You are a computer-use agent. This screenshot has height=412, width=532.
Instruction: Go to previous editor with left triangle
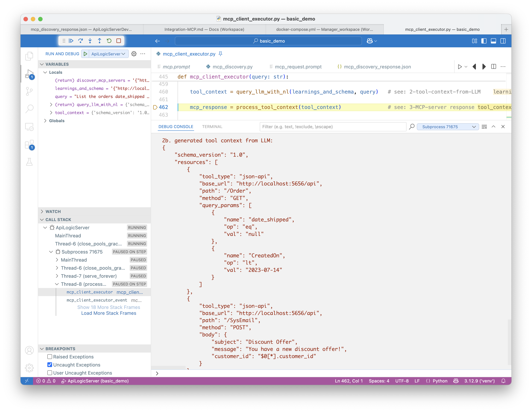coord(474,67)
